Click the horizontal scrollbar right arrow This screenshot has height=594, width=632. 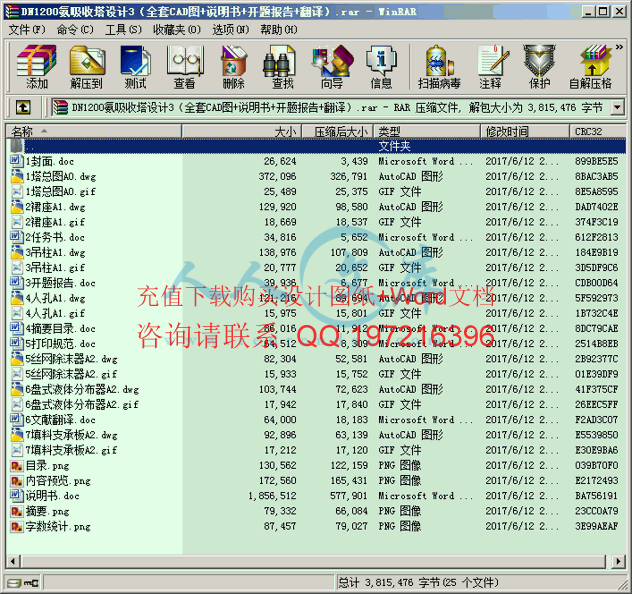618,561
